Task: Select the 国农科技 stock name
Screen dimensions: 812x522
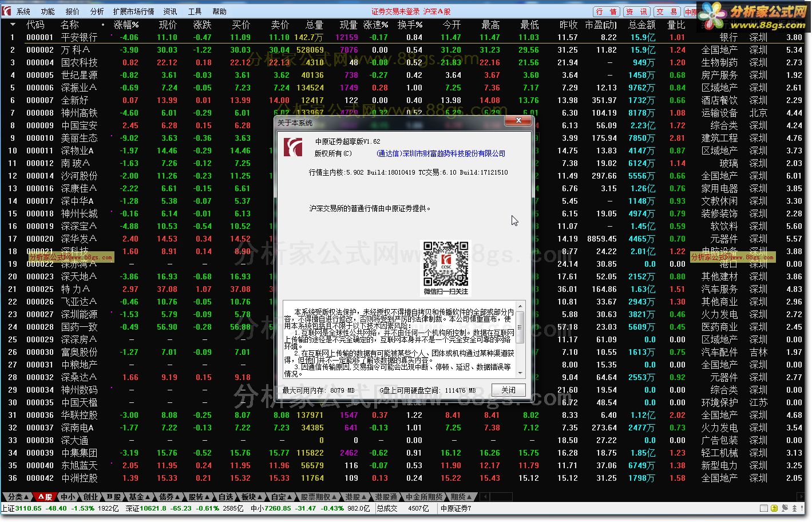Action: tap(79, 62)
